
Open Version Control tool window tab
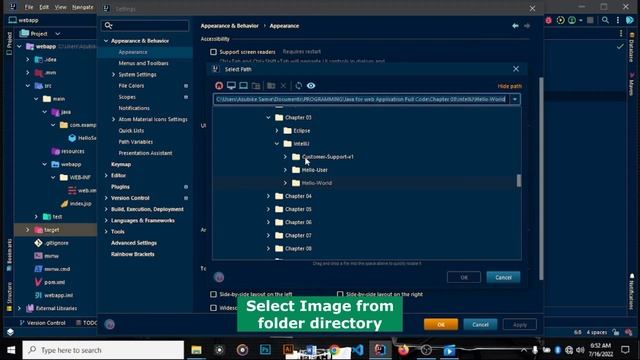click(42, 322)
